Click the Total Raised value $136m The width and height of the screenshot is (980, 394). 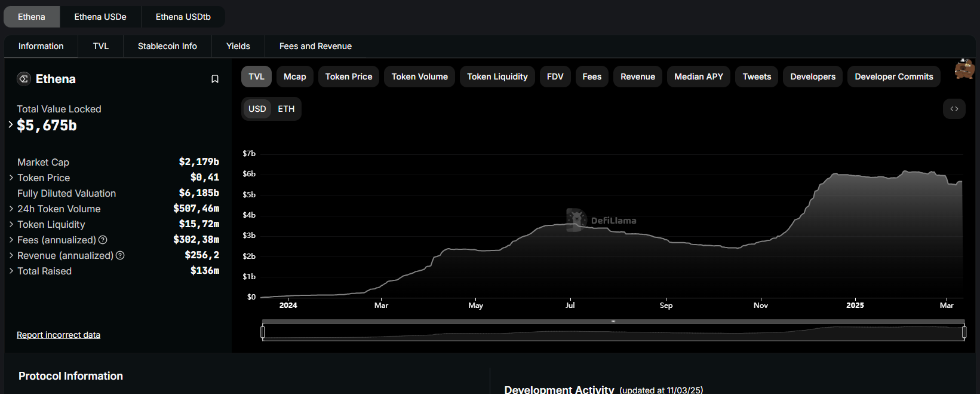click(x=205, y=271)
